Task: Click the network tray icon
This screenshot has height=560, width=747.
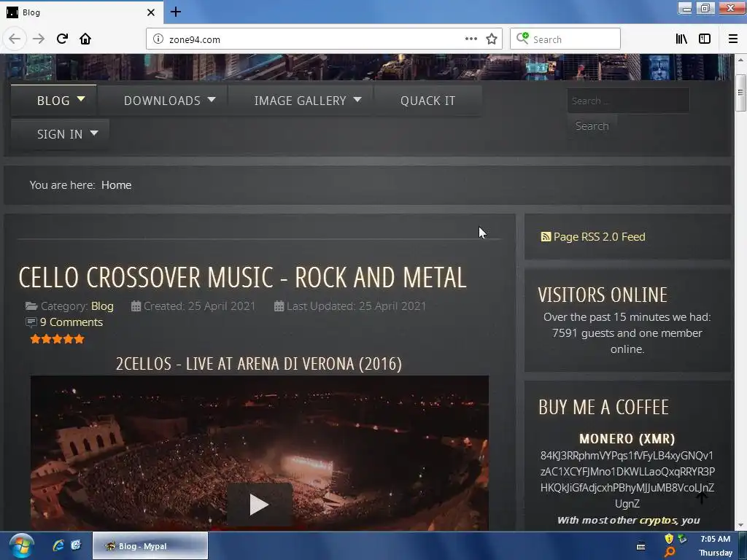Action: point(683,539)
